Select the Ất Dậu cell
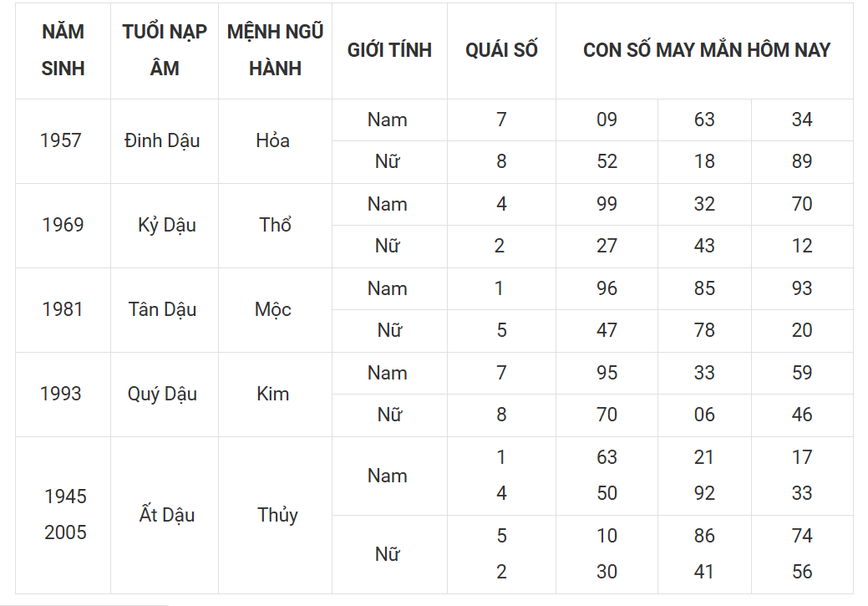This screenshot has width=868, height=606. 165,515
